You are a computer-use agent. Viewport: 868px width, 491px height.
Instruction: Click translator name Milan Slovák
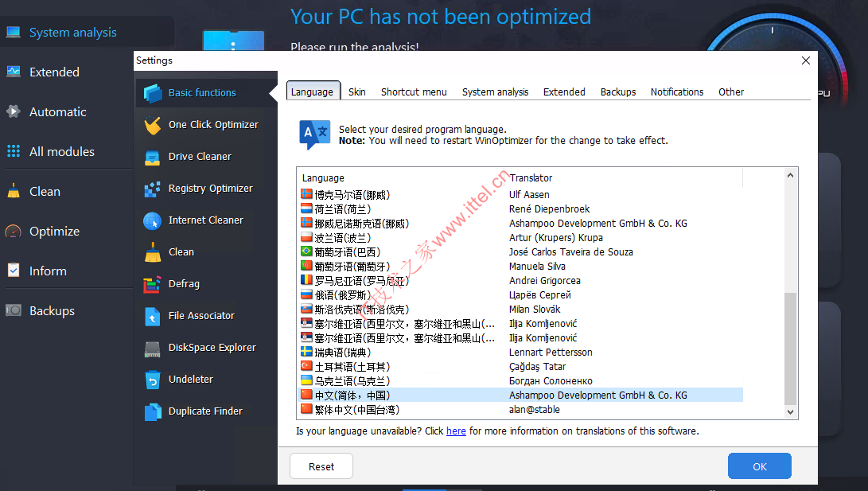click(535, 309)
